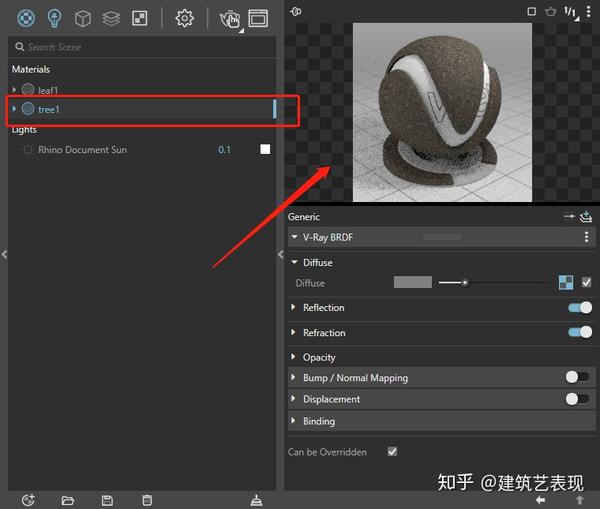This screenshot has height=509, width=600.
Task: Collapse the Diffuse section arrow
Action: pos(294,262)
